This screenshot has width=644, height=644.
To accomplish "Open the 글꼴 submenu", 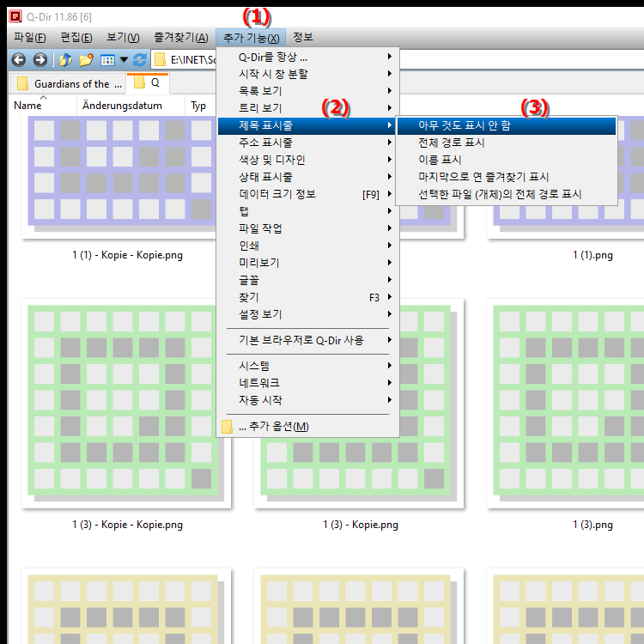I will pyautogui.click(x=307, y=280).
